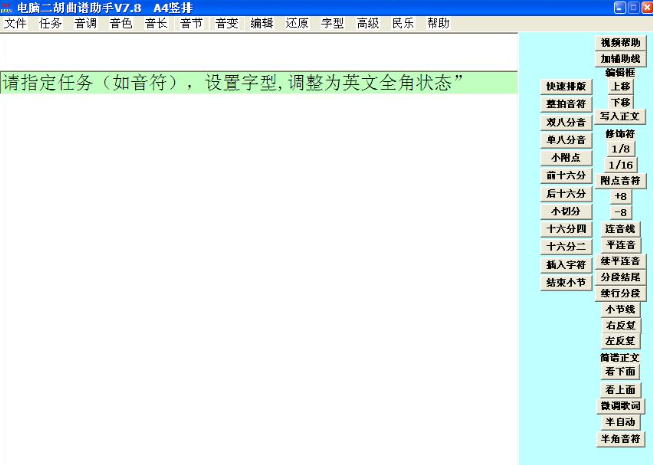Open the 文件 menu
The image size is (653, 465).
coord(15,23)
